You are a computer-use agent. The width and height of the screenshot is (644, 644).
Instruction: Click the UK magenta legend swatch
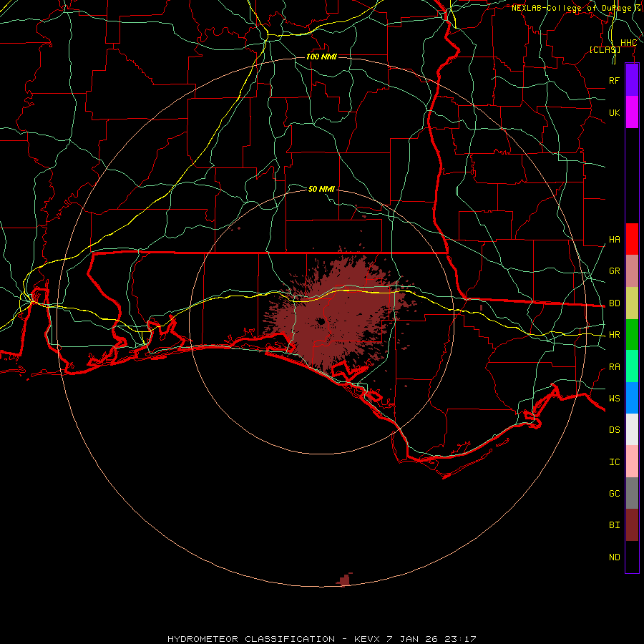(632, 112)
